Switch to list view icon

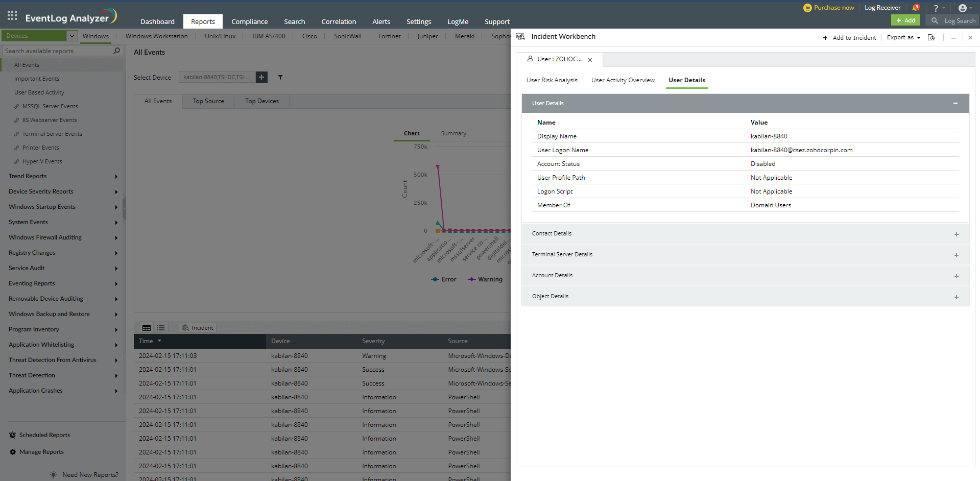click(x=161, y=328)
